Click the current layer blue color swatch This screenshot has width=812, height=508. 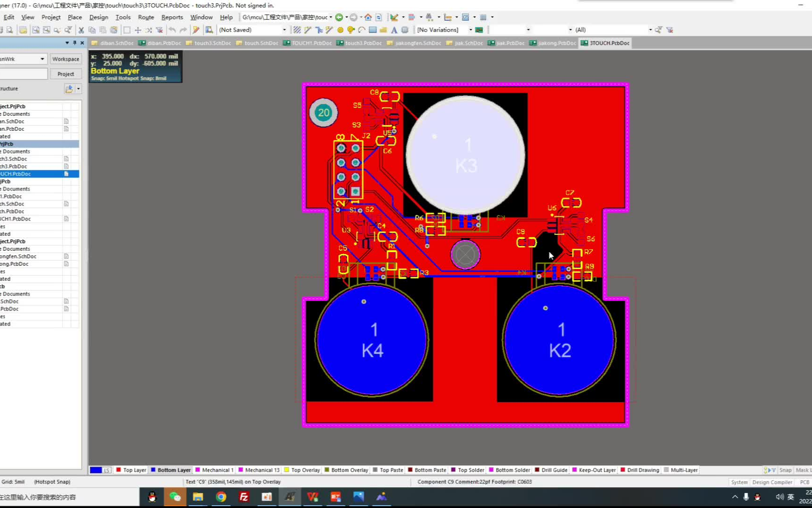click(x=95, y=470)
